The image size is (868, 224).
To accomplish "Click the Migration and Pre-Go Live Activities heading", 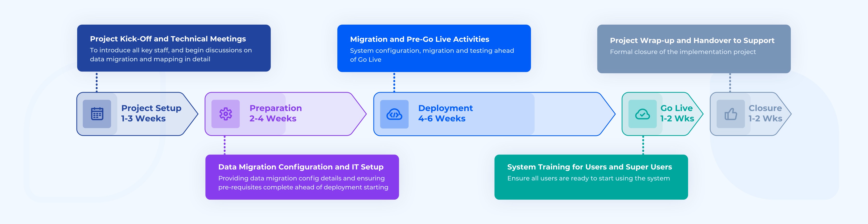I will click(x=420, y=39).
